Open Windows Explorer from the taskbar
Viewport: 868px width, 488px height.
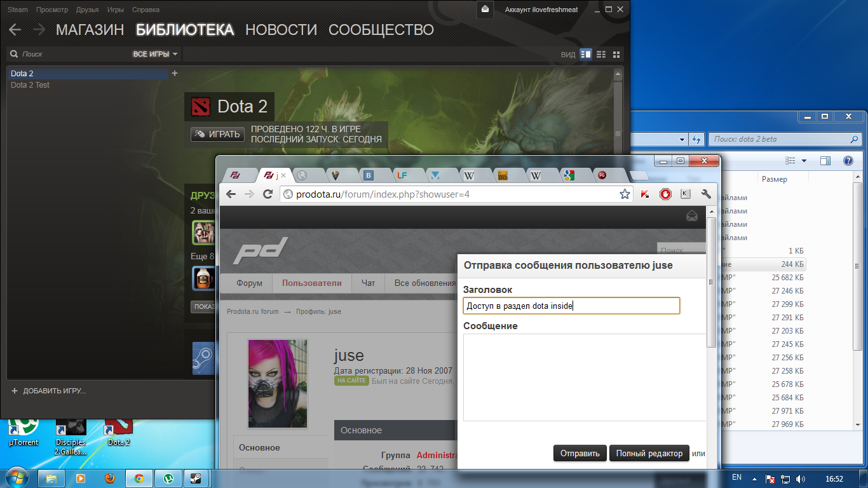click(51, 478)
